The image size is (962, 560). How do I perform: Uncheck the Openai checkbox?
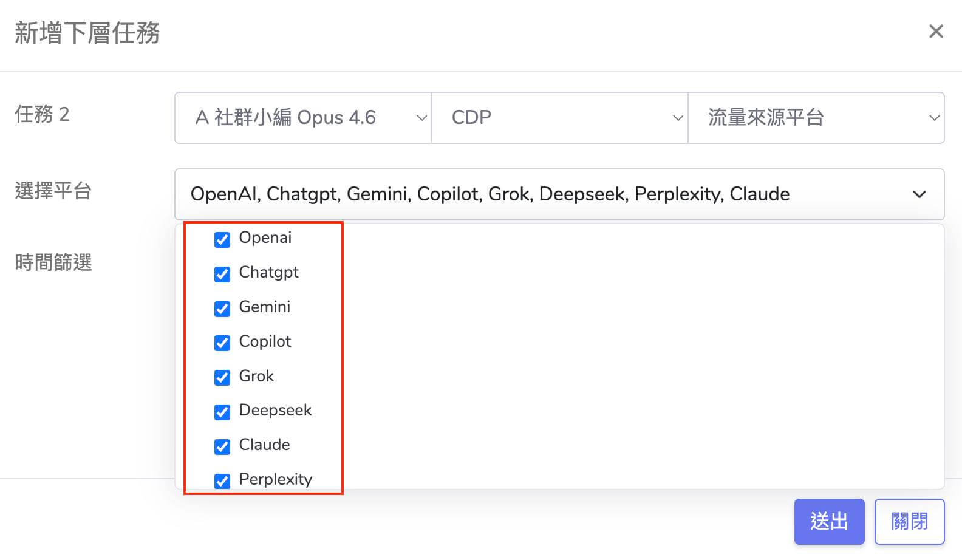(222, 239)
